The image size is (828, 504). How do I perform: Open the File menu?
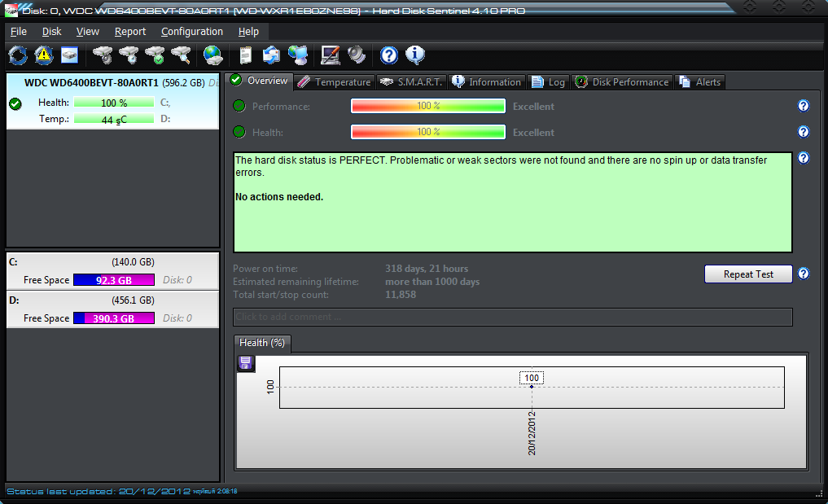19,32
